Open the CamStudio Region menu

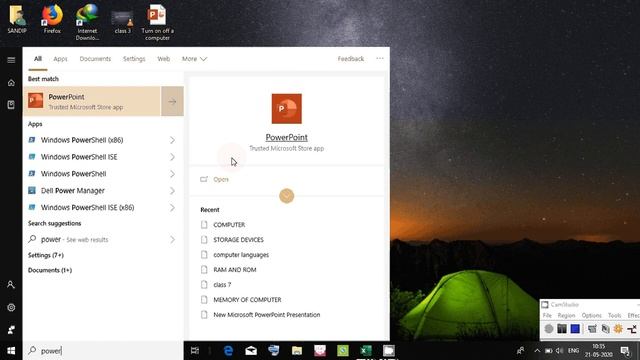coord(566,316)
